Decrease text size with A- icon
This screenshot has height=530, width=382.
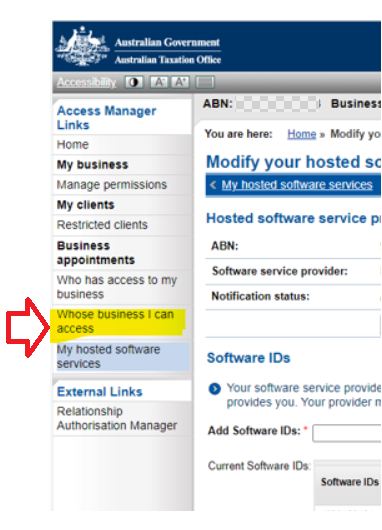[x=159, y=82]
